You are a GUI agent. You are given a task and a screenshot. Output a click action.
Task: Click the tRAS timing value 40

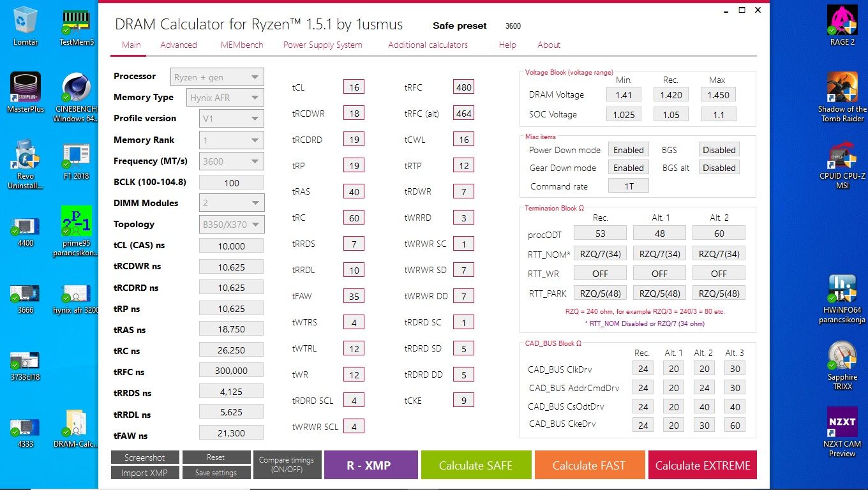354,191
